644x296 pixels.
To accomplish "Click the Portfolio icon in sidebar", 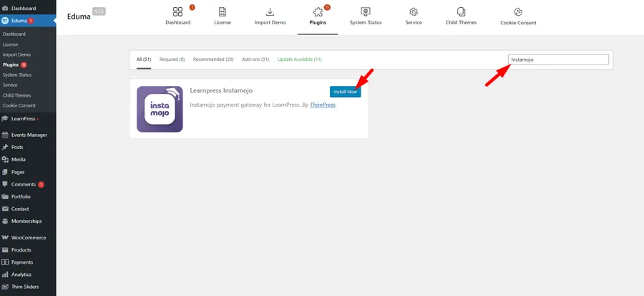I will point(5,196).
